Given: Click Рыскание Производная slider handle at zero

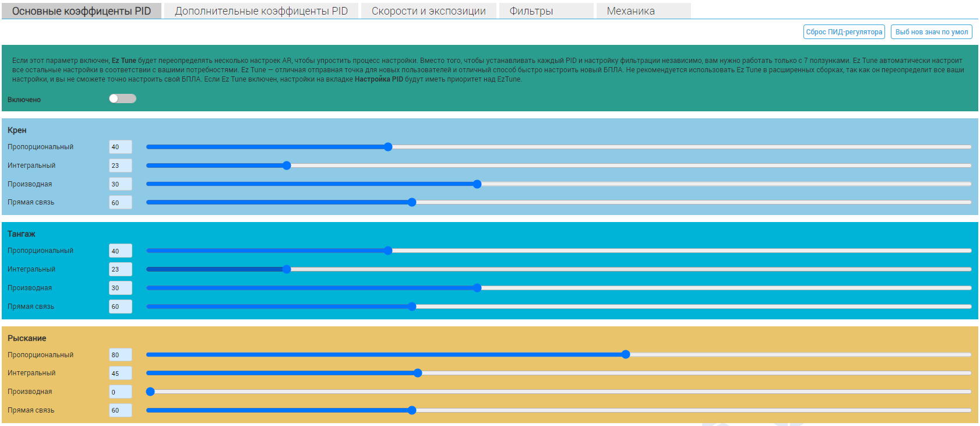Looking at the screenshot, I should tap(150, 392).
